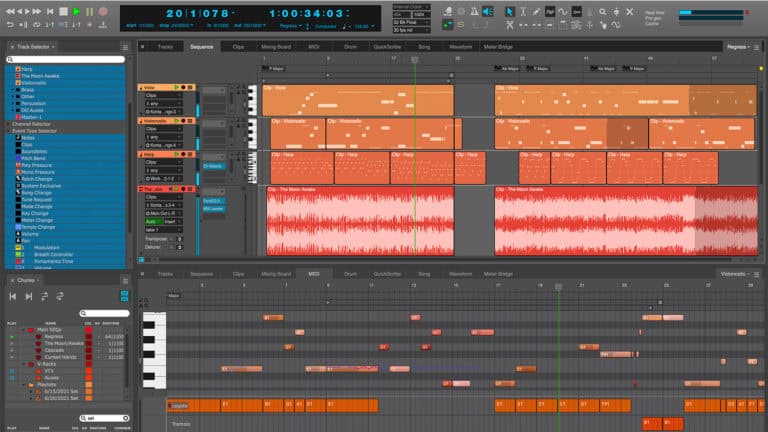Click the Track Selector search field
This screenshot has width=768, height=432.
(x=66, y=59)
